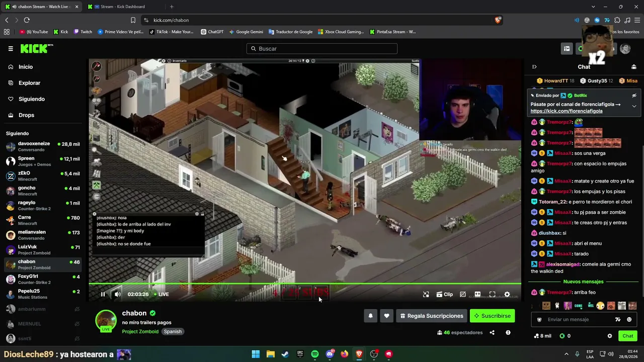Image resolution: width=644 pixels, height=362 pixels.
Task: Open the browser media control icon
Action: [627, 20]
